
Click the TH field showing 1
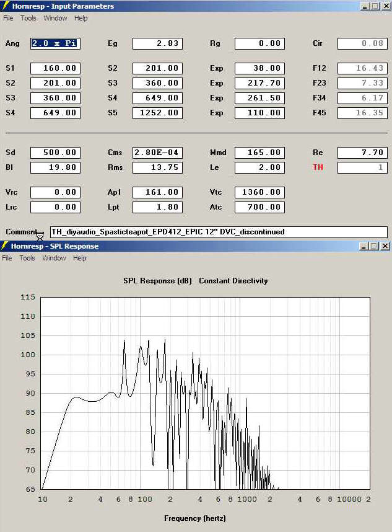coord(362,167)
